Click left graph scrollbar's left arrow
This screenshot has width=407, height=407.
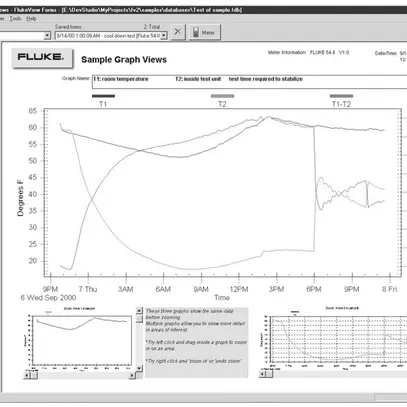[x=27, y=375]
